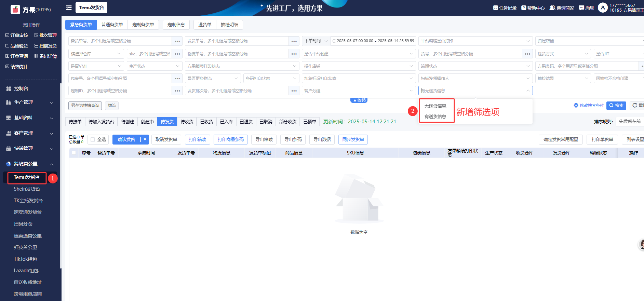
Task: Collapse the 跨境首公里 sidebar menu
Action: pyautogui.click(x=30, y=164)
